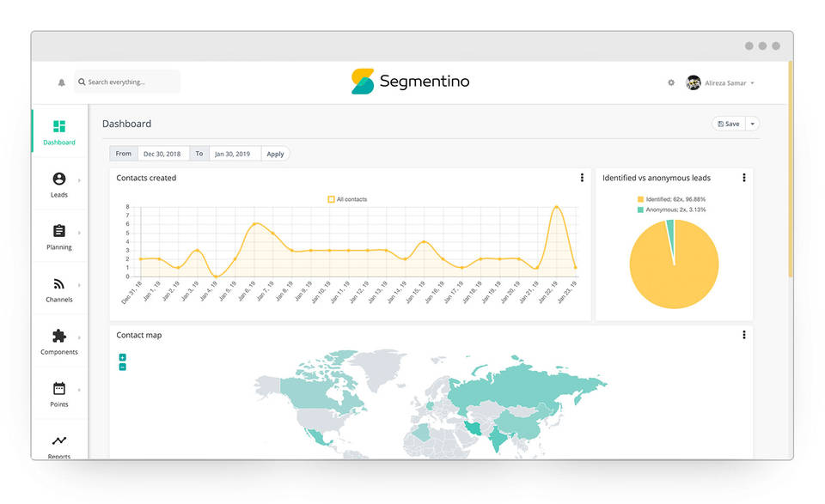Open the Channels RSS icon
This screenshot has height=504, width=825.
[59, 284]
